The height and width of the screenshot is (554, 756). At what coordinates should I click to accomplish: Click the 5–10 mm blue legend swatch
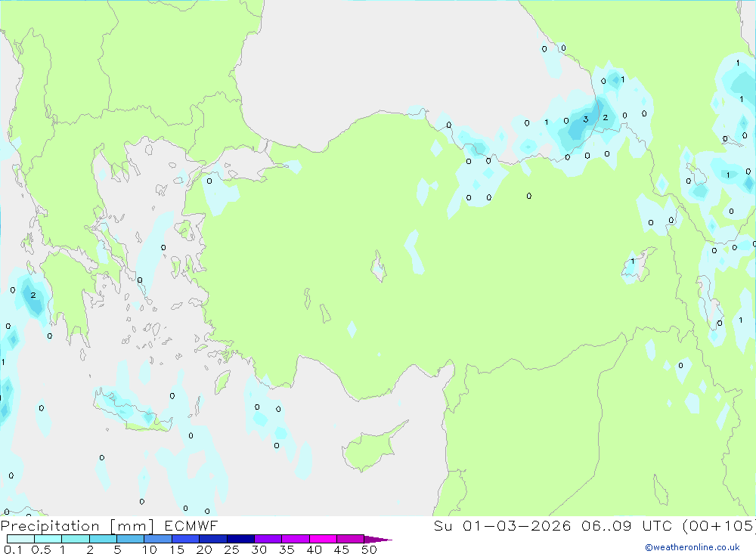131,539
